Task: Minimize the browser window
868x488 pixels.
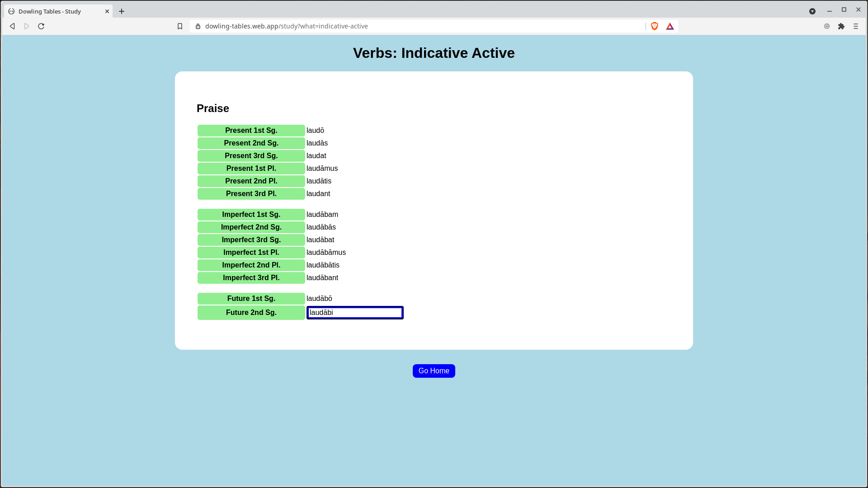Action: pyautogui.click(x=830, y=10)
